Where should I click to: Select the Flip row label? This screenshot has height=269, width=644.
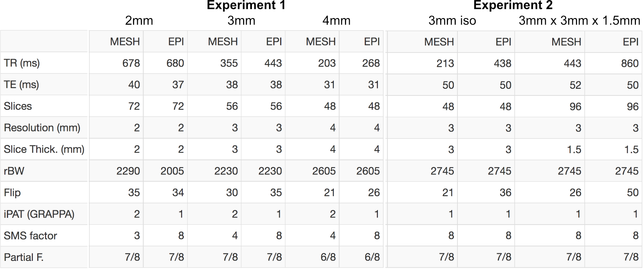[13, 193]
